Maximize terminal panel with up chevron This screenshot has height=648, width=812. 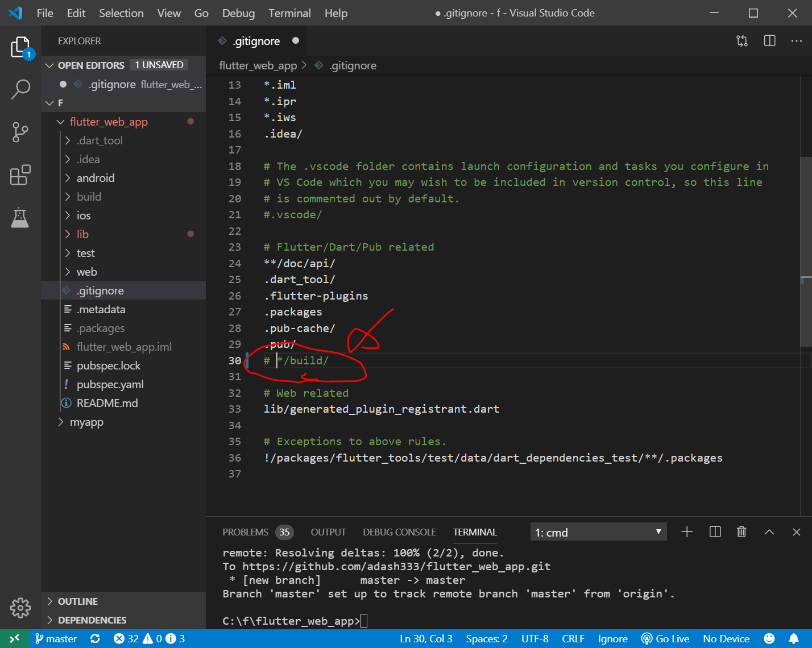coord(769,532)
